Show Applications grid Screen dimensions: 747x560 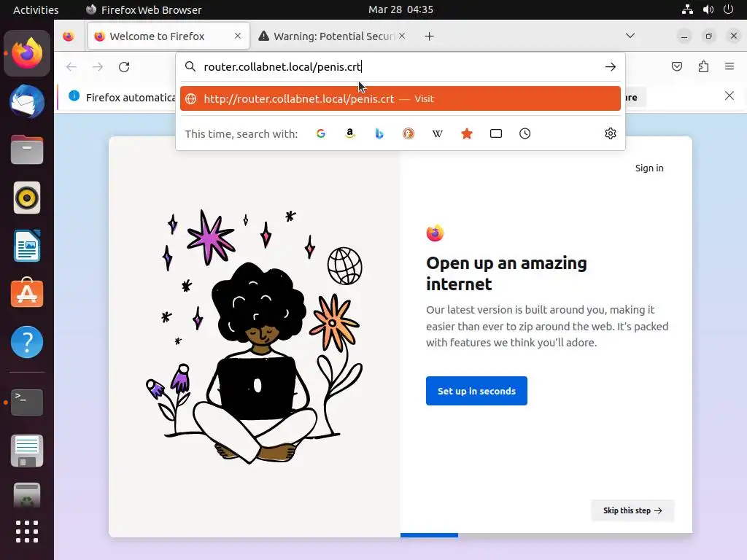[27, 532]
